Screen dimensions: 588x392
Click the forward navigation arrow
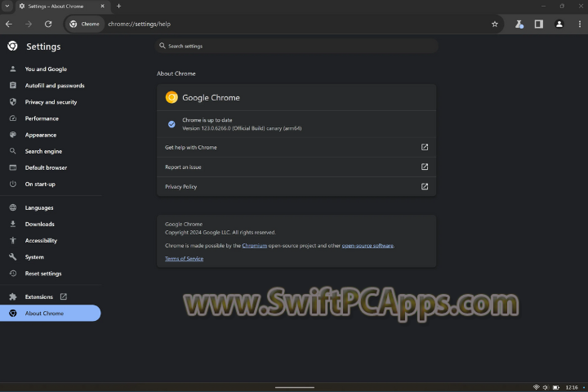coord(29,24)
